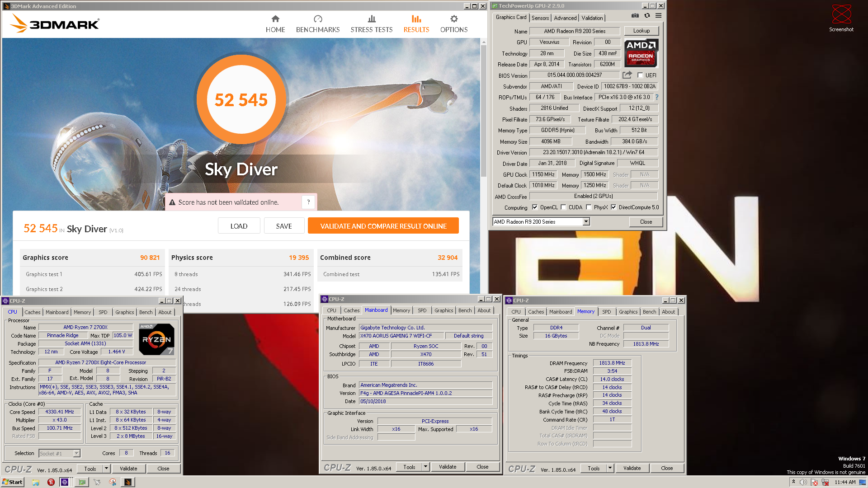Open Validation tab in GPU-Z
Viewport: 868px width, 488px height.
(x=592, y=18)
